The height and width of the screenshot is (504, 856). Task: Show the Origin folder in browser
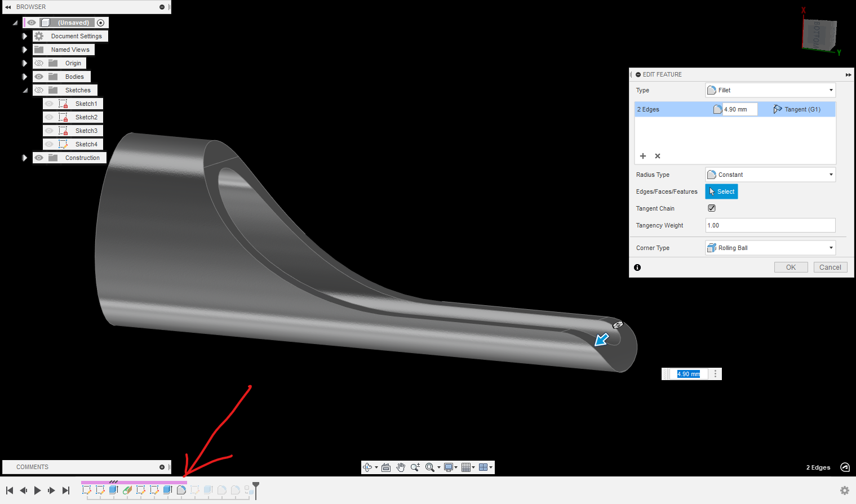click(39, 63)
